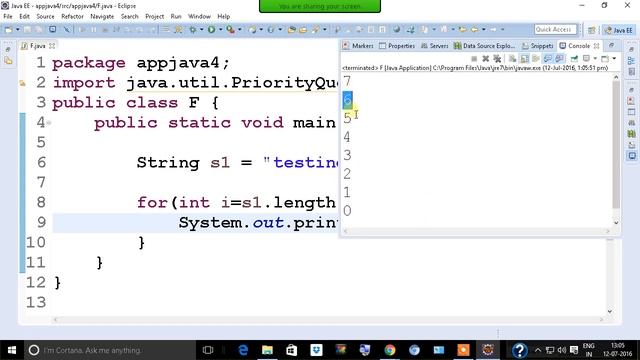Click the Clear Console icon
Image resolution: width=640 pixels, height=360 pixels.
[x=512, y=59]
